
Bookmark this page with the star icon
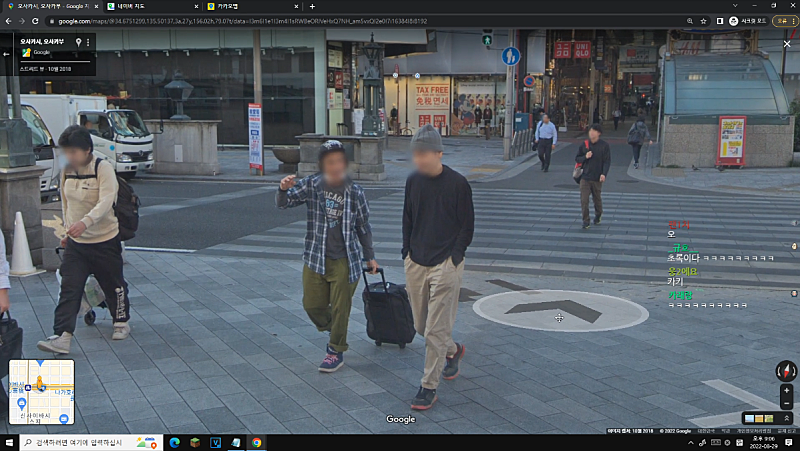(x=704, y=21)
